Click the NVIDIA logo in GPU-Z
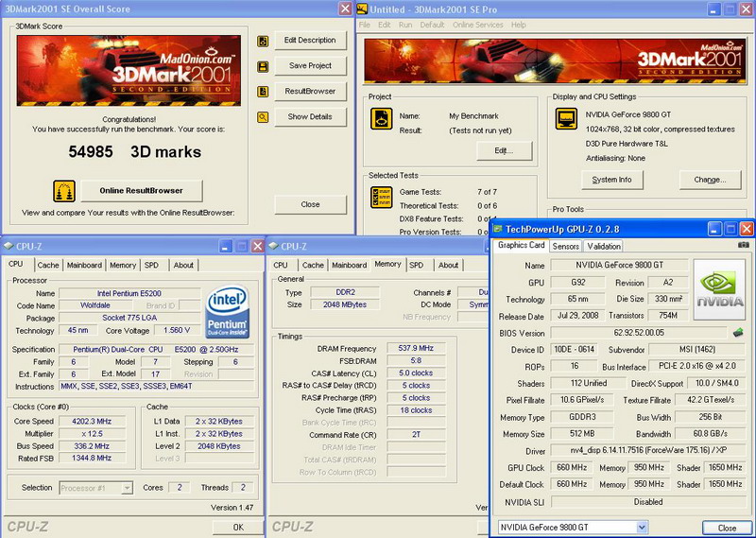756x538 pixels. [x=719, y=289]
